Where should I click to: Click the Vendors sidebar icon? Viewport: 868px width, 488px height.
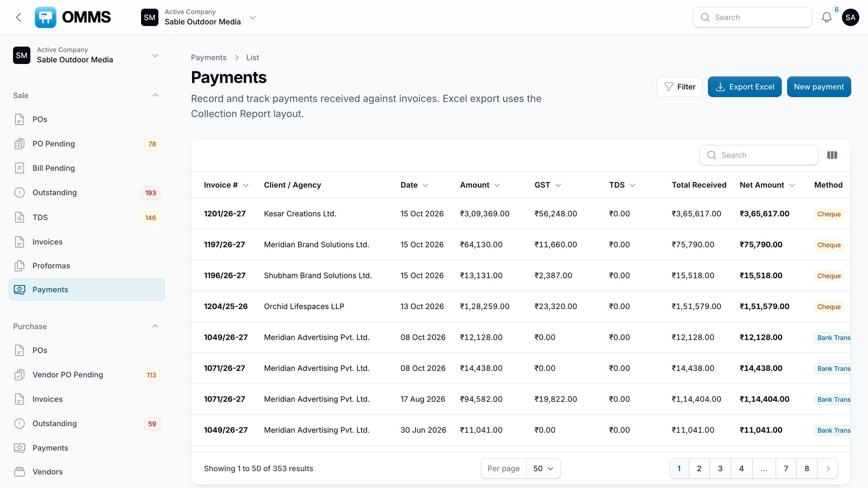(x=20, y=472)
